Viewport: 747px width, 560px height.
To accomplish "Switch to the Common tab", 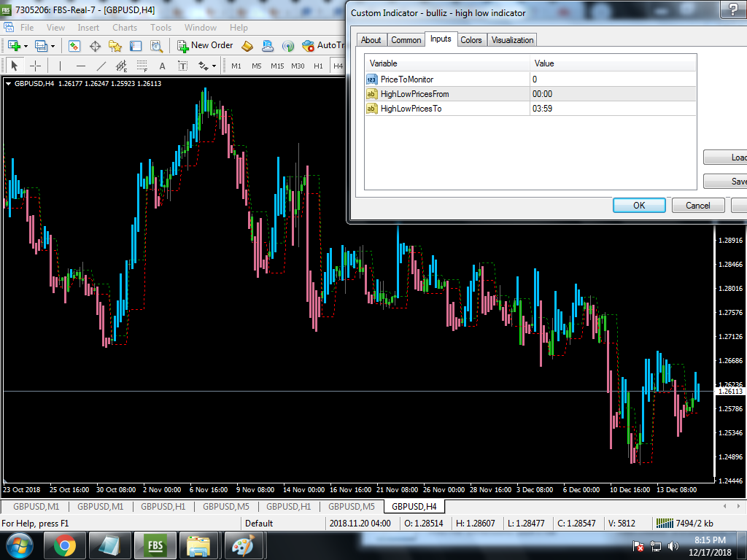I will pos(406,40).
